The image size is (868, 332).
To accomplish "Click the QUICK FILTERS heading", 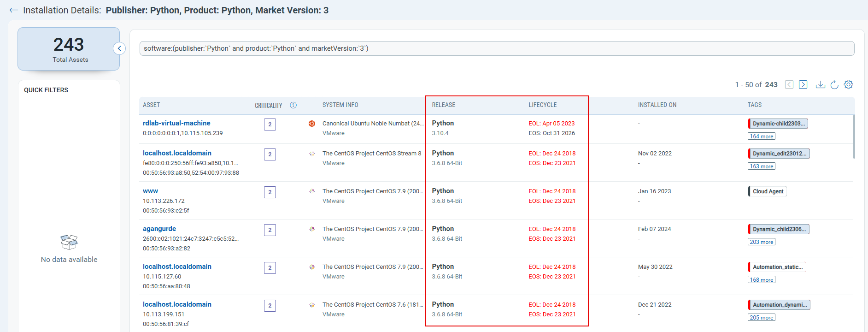I will pos(46,90).
